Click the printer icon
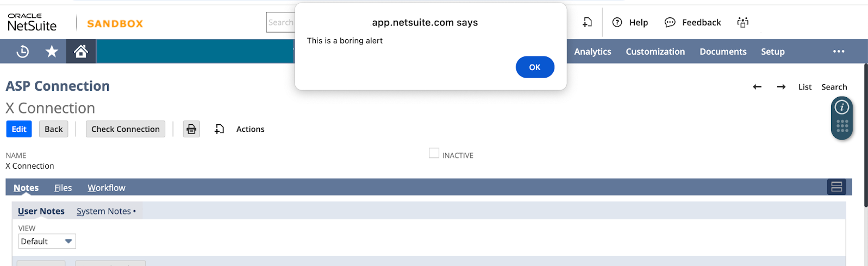 (191, 129)
